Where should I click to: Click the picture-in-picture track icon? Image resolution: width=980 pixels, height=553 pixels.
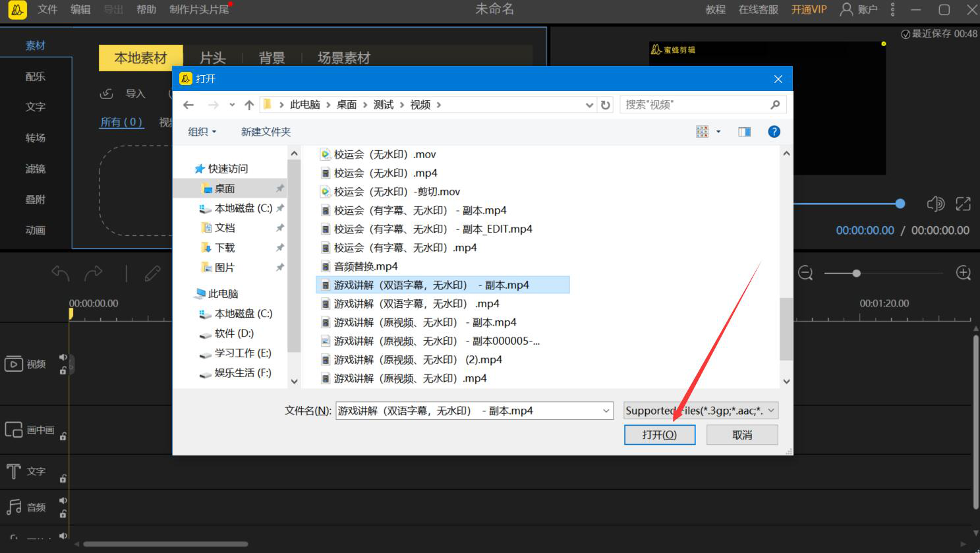click(13, 430)
